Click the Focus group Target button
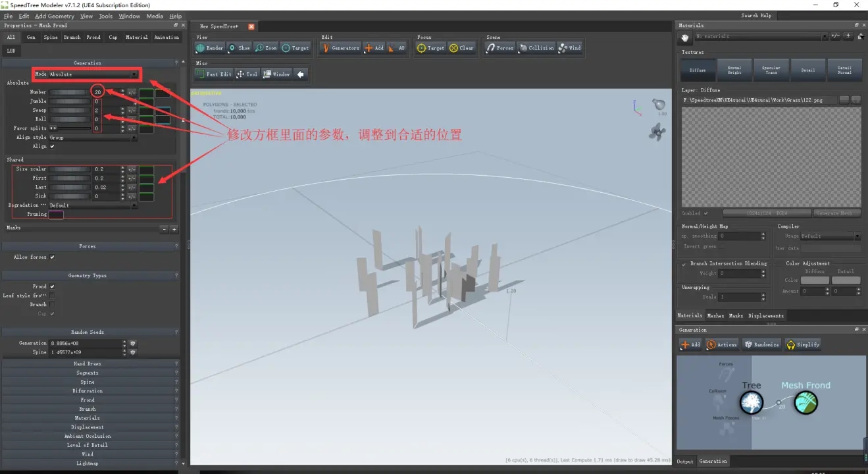Viewport: 868px width, 474px height. coord(431,48)
